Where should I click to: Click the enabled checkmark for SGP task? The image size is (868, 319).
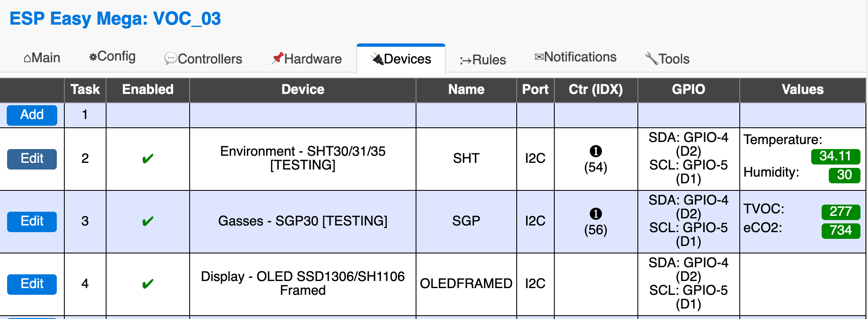148,221
